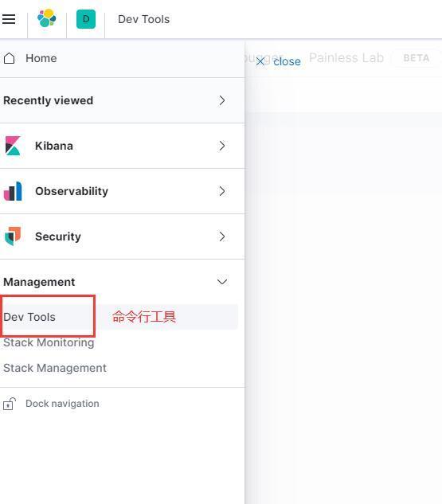Expand Recently viewed section chevron
Image resolution: width=442 pixels, height=504 pixels.
click(x=222, y=100)
